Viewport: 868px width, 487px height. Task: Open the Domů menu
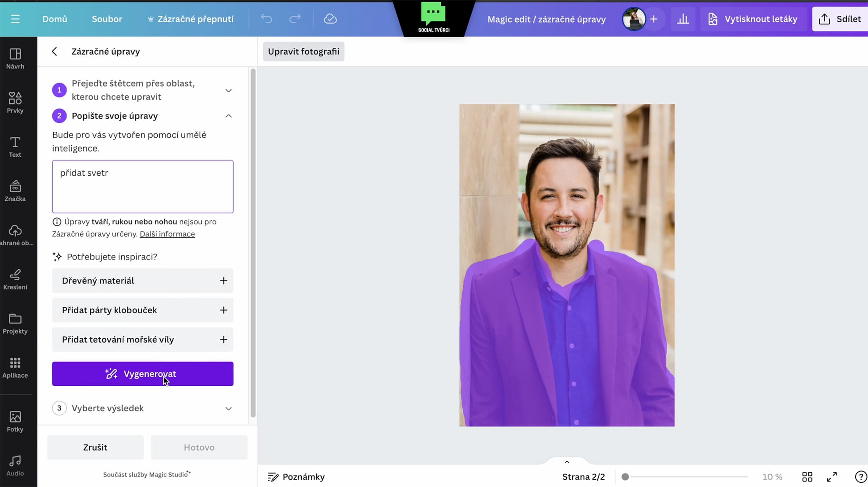55,19
